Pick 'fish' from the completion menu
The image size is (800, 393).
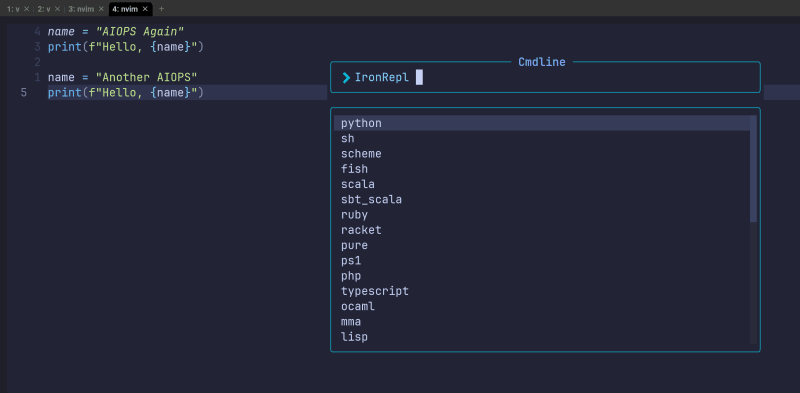point(542,169)
